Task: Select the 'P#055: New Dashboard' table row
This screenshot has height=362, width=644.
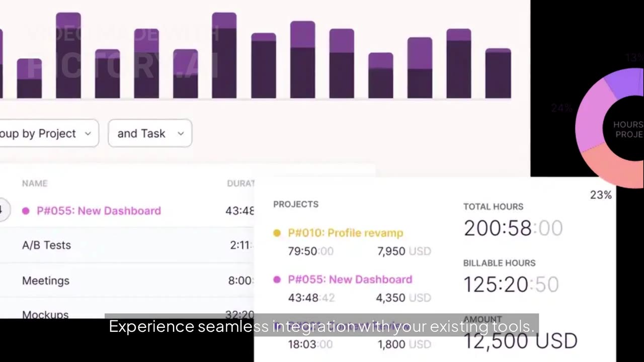Action: click(127, 211)
